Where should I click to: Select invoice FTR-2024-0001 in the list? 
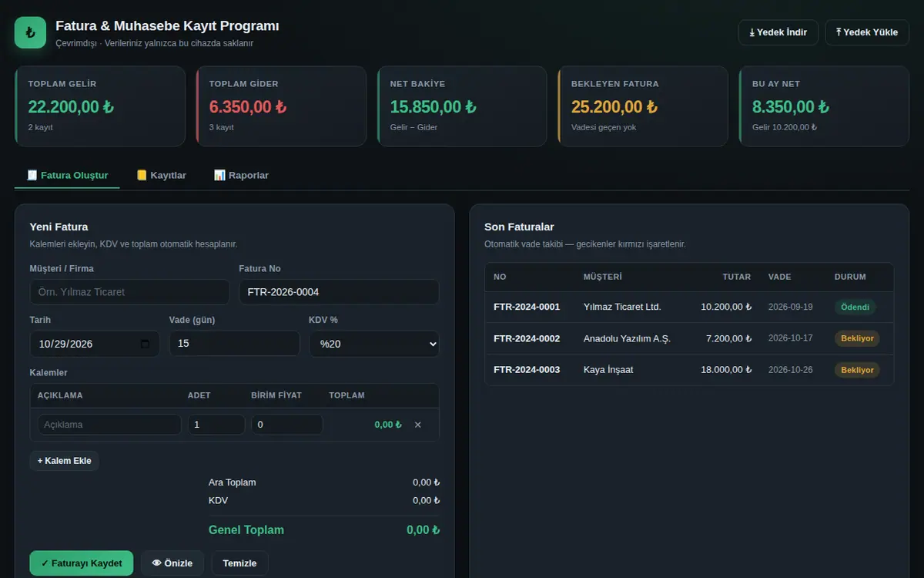[689, 307]
